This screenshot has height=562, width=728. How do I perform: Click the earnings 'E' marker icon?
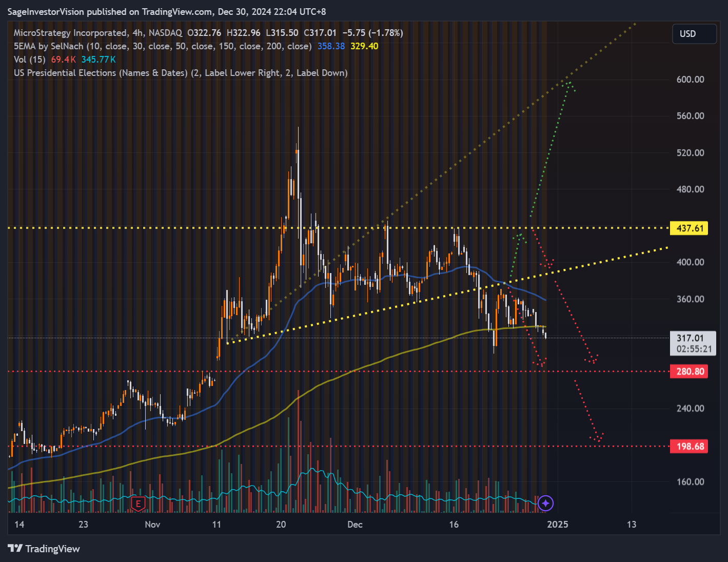tap(138, 504)
